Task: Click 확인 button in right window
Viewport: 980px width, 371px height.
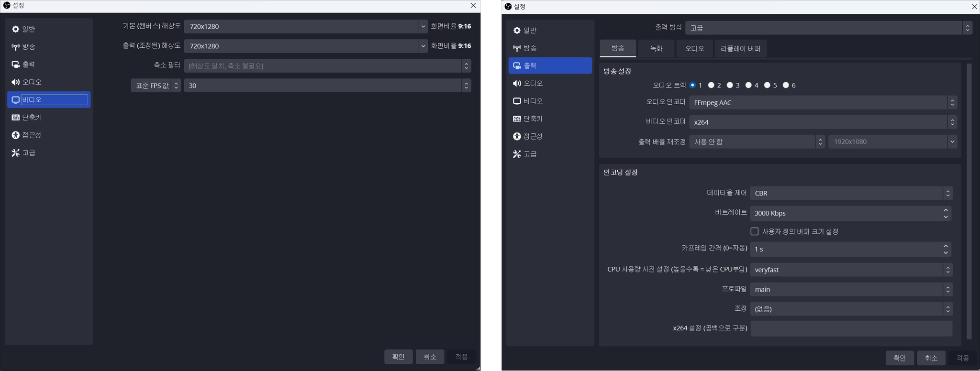Action: [x=900, y=358]
